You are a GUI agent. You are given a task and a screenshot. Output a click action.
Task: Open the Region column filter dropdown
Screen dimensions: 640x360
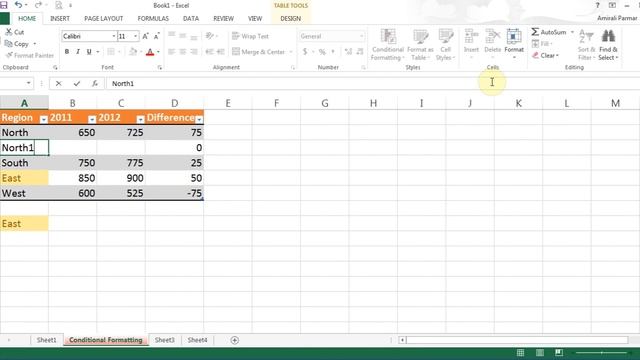click(x=44, y=119)
